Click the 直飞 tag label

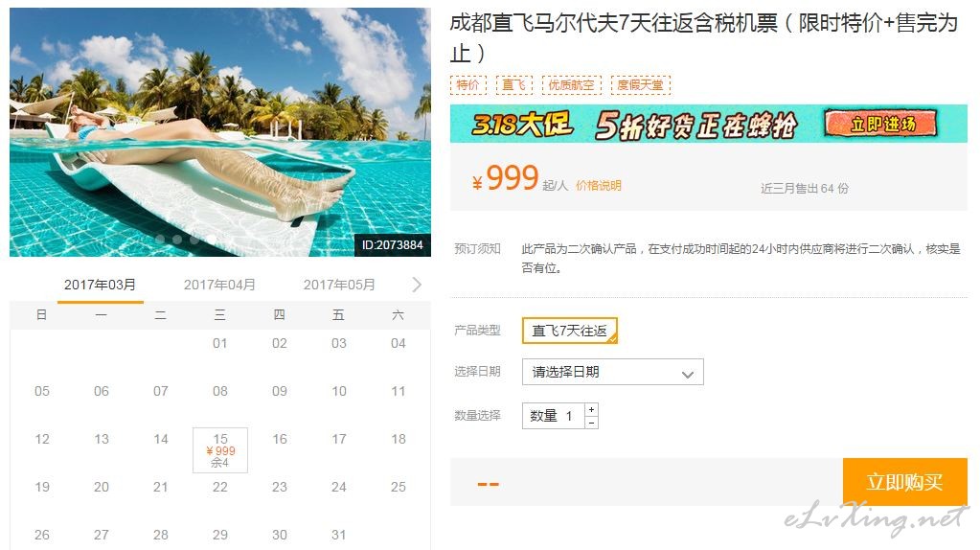[513, 85]
